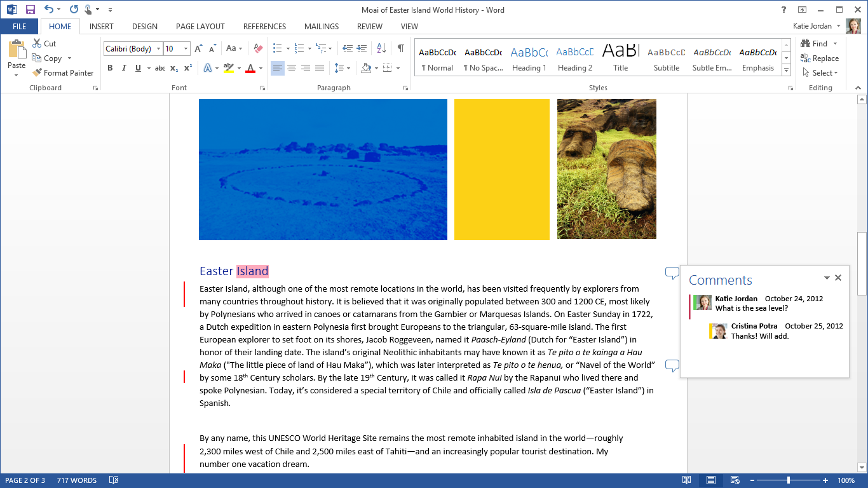The image size is (868, 488).
Task: Click the Grow Font icon
Action: (x=198, y=49)
